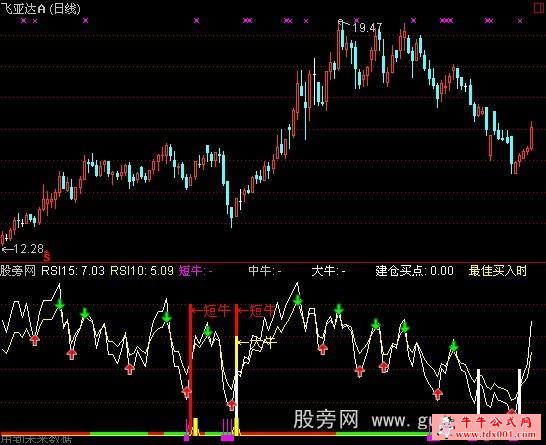Click the leftmost magenta star marker at top

click(x=24, y=21)
